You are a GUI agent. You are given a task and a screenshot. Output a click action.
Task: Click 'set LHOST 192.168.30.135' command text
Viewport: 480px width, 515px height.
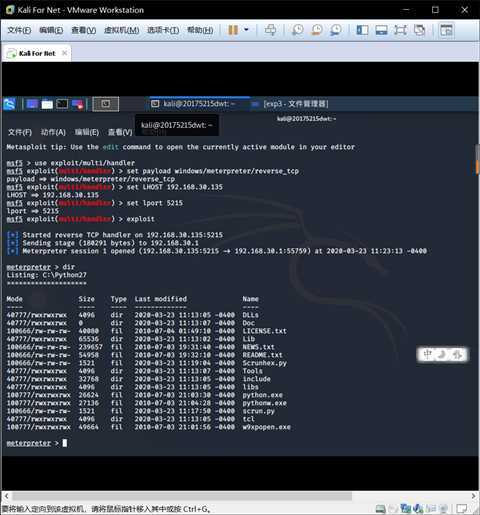point(175,187)
